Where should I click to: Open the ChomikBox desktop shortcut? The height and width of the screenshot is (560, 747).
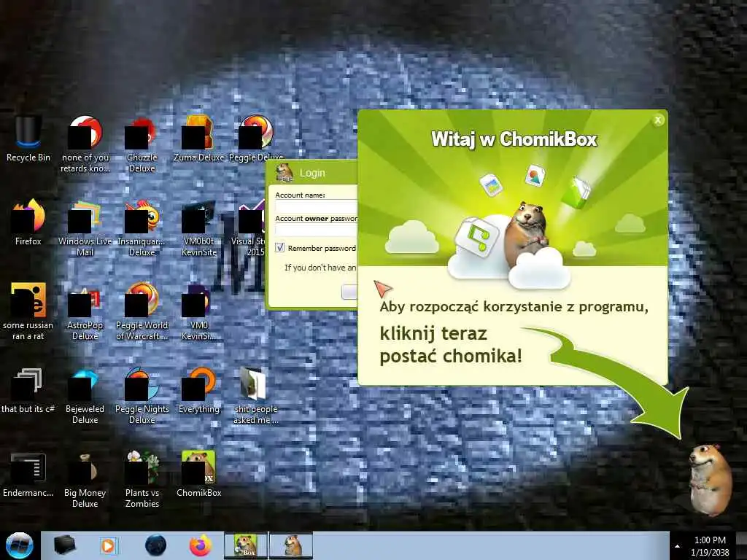[x=198, y=474]
